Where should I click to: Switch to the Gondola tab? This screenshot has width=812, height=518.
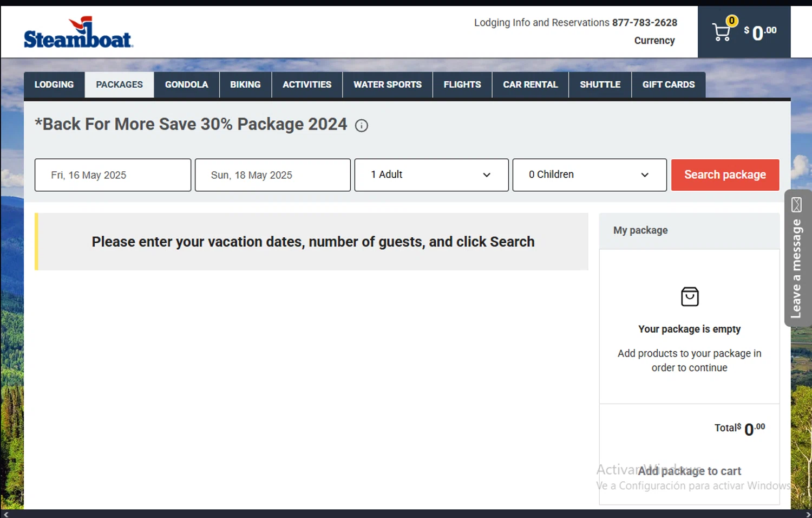coord(187,85)
